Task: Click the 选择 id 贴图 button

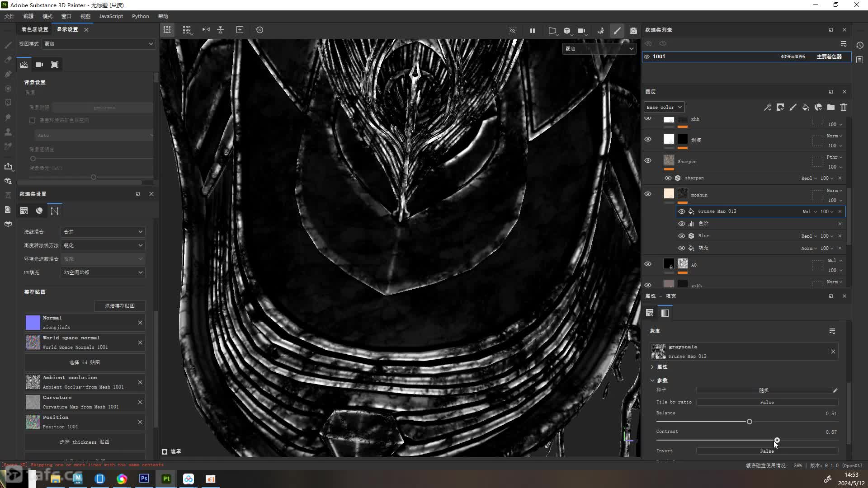Action: click(85, 362)
